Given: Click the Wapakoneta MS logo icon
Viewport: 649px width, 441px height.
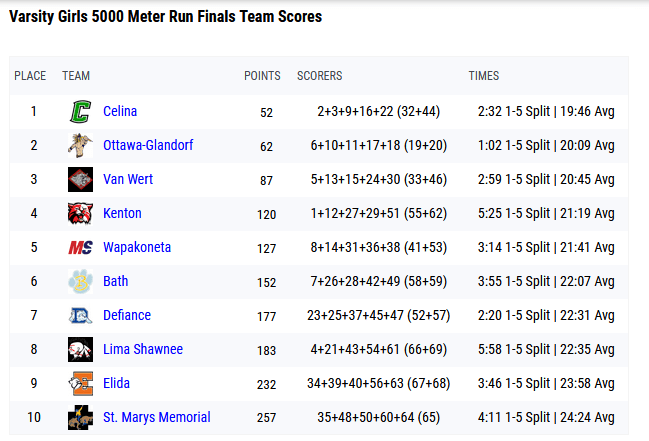Looking at the screenshot, I should (x=80, y=248).
